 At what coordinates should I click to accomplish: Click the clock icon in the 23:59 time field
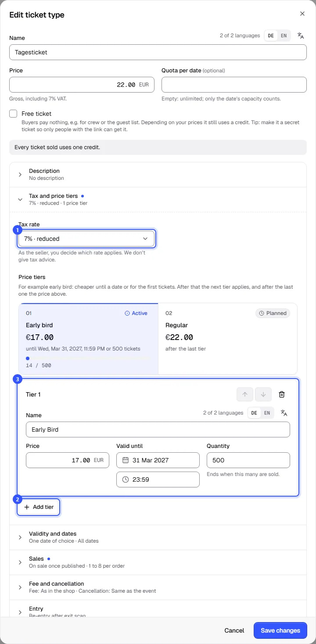click(126, 479)
